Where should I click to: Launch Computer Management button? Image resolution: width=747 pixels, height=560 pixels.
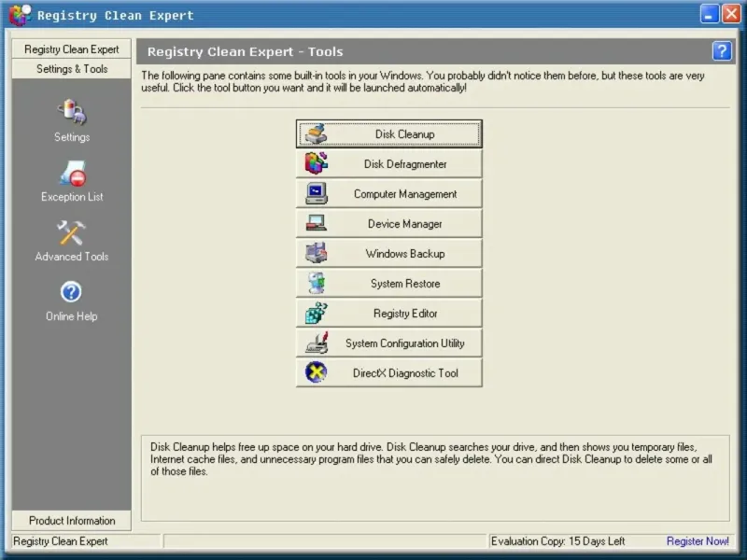point(388,194)
